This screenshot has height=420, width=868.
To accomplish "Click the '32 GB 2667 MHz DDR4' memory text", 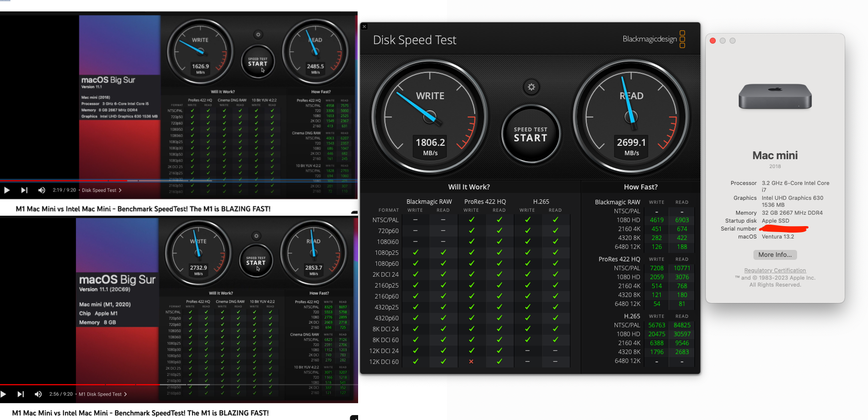I will point(792,213).
